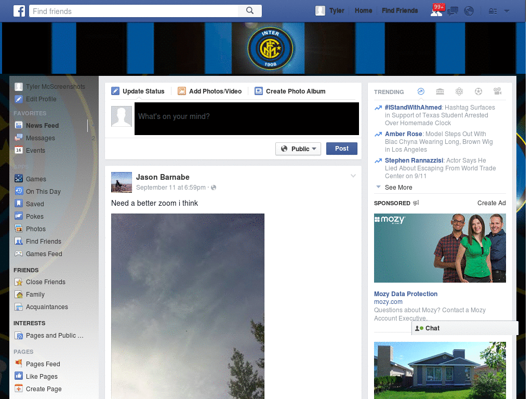The width and height of the screenshot is (532, 399).
Task: View notifications via the globe icon
Action: (469, 10)
